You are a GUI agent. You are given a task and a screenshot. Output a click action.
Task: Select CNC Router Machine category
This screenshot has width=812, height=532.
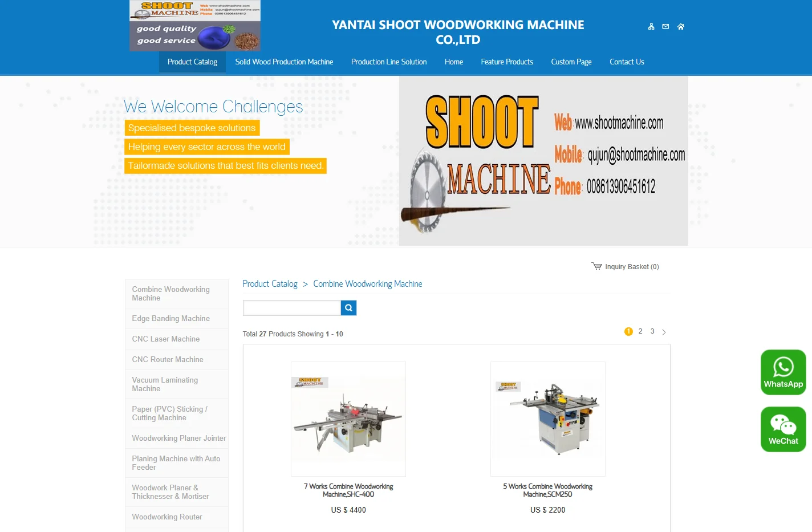click(177, 360)
